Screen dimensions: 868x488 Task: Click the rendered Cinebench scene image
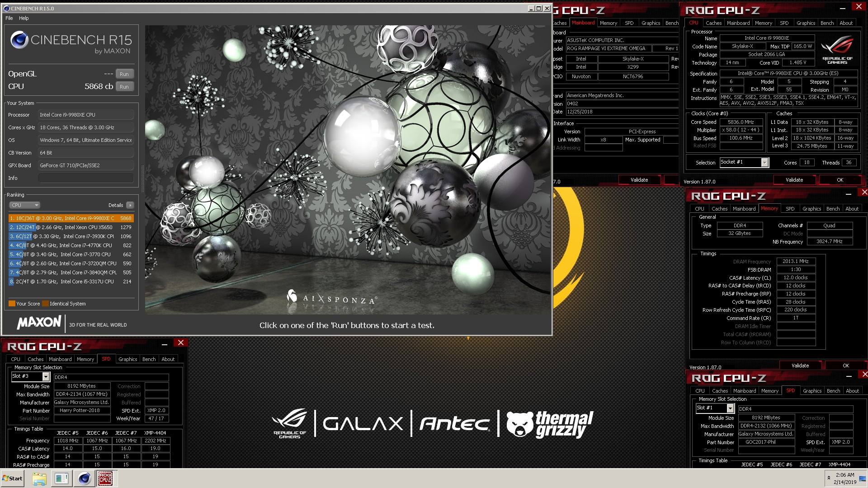(348, 169)
